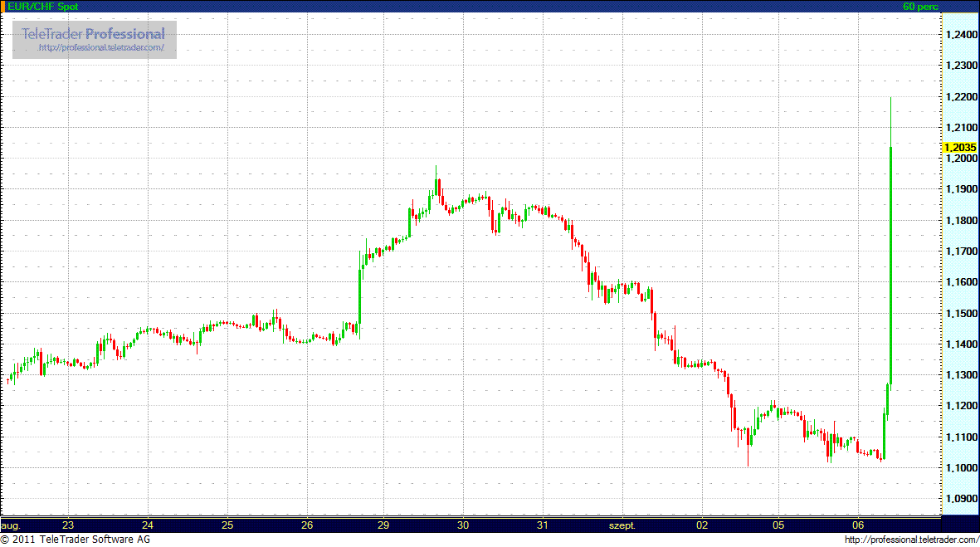Viewport: 980px width, 547px height.
Task: Click date 26 on the time axis
Action: coord(307,525)
